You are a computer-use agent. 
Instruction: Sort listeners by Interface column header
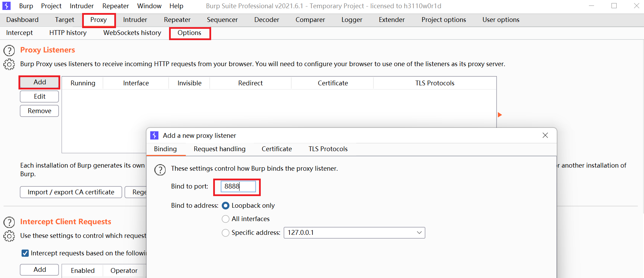(136, 83)
